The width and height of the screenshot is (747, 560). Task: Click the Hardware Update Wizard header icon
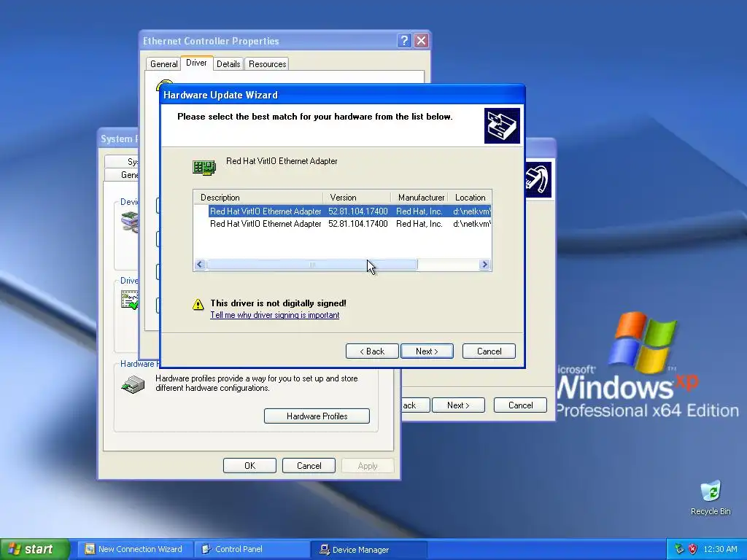502,125
